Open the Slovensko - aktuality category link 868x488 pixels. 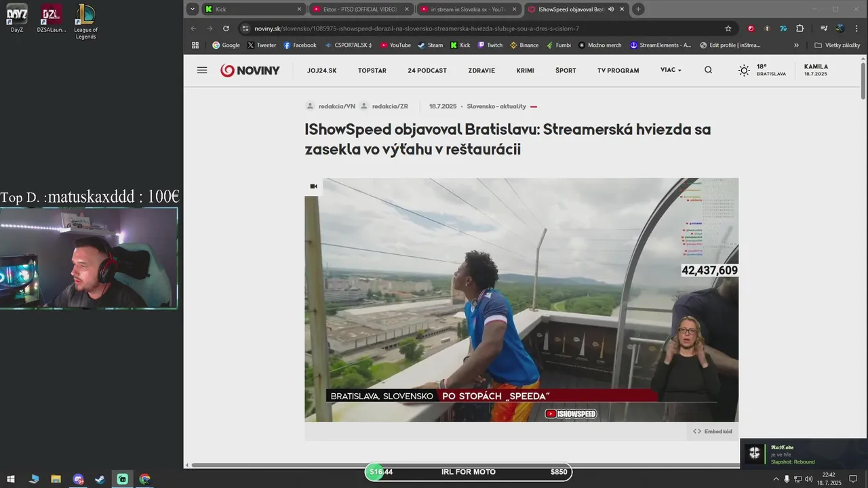(x=496, y=106)
